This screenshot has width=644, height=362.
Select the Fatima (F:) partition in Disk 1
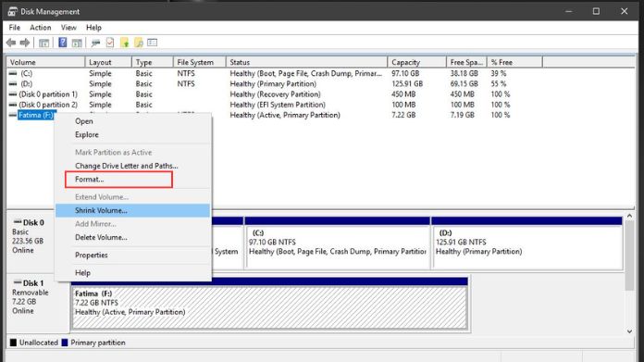(269, 304)
